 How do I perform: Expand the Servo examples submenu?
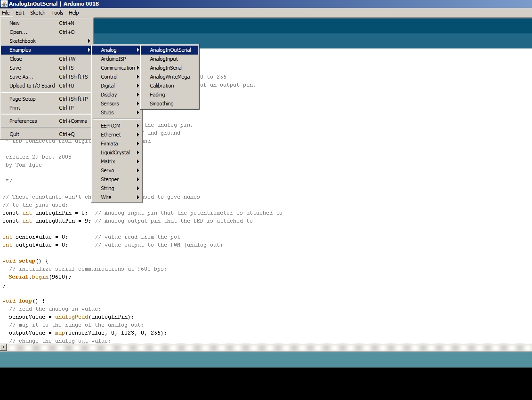tap(107, 170)
